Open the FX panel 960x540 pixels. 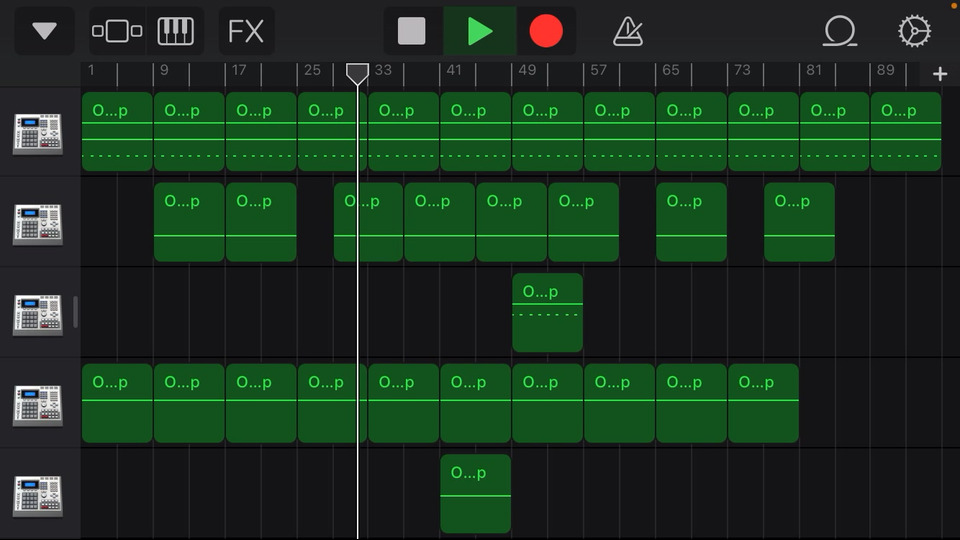point(246,31)
